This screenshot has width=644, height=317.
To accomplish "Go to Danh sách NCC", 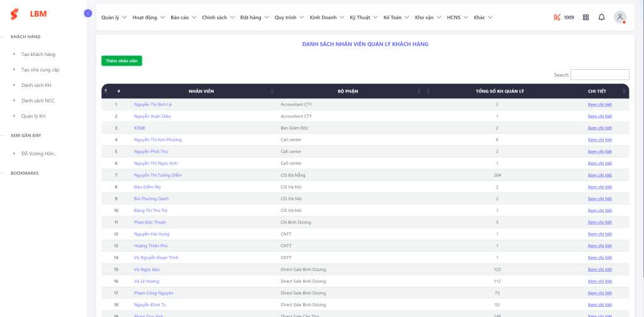I will click(x=38, y=101).
